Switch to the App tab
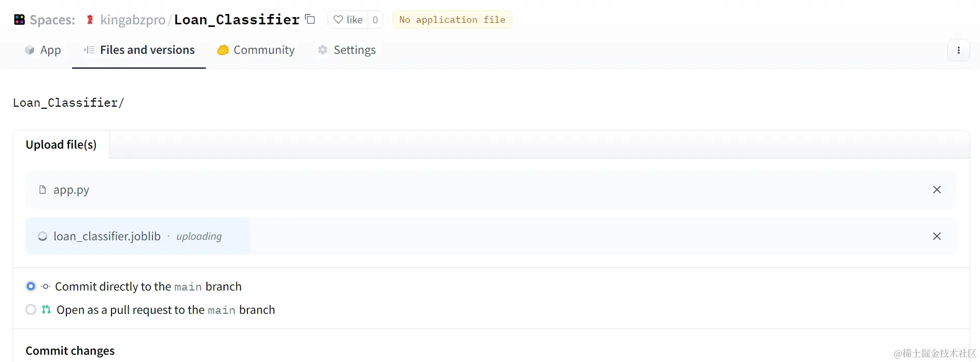 (x=43, y=50)
